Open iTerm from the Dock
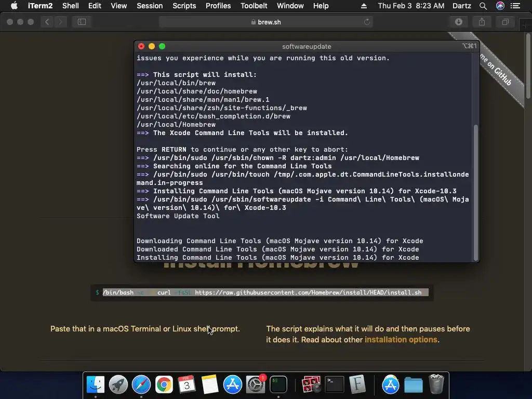The height and width of the screenshot is (399, 532). [x=278, y=384]
